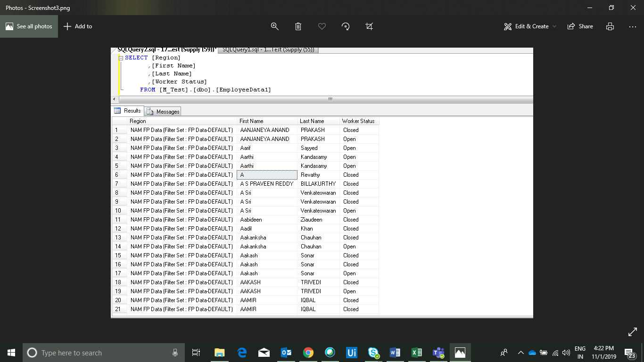Open the Windows Start menu

tap(11, 353)
